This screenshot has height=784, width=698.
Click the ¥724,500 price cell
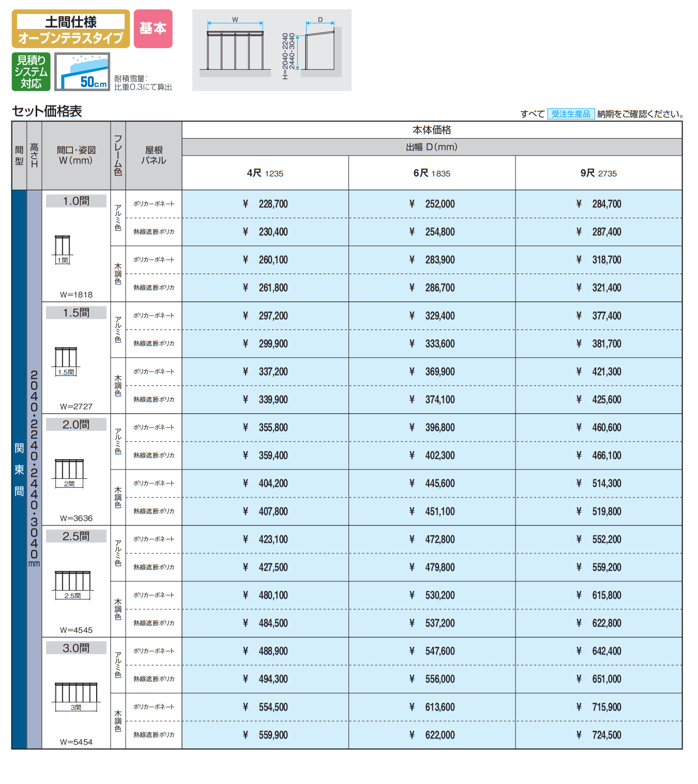(598, 735)
